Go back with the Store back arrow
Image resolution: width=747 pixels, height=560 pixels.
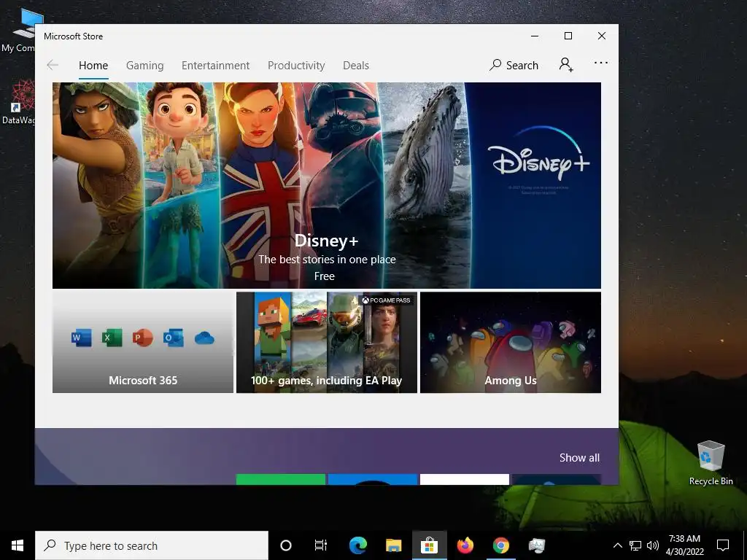pyautogui.click(x=53, y=65)
